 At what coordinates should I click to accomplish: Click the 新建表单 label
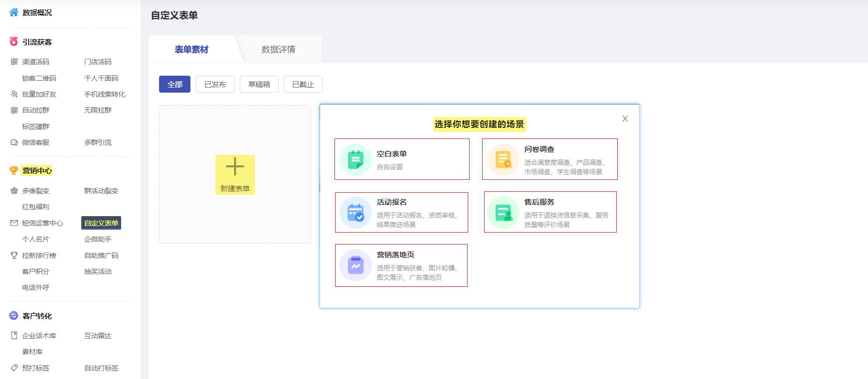point(235,189)
